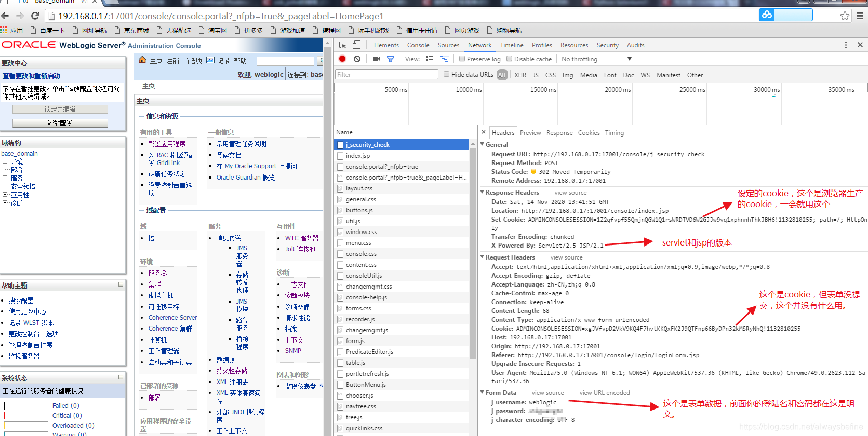Close the DevTools panel
This screenshot has height=436, width=868.
(x=860, y=45)
